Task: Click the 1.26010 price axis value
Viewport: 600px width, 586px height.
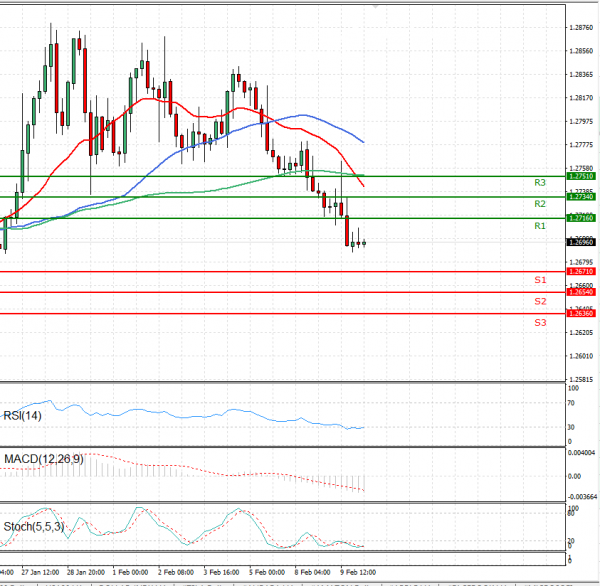Action: (581, 356)
